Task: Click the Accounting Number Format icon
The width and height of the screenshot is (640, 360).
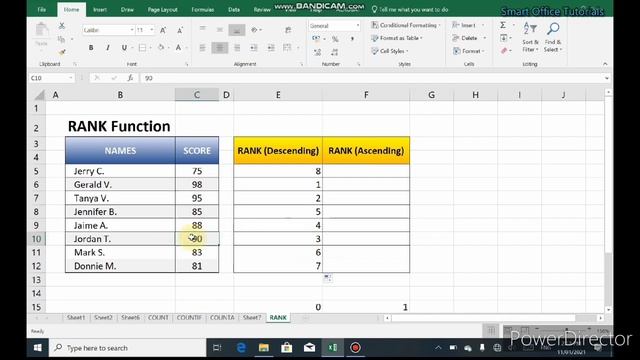Action: click(x=316, y=39)
